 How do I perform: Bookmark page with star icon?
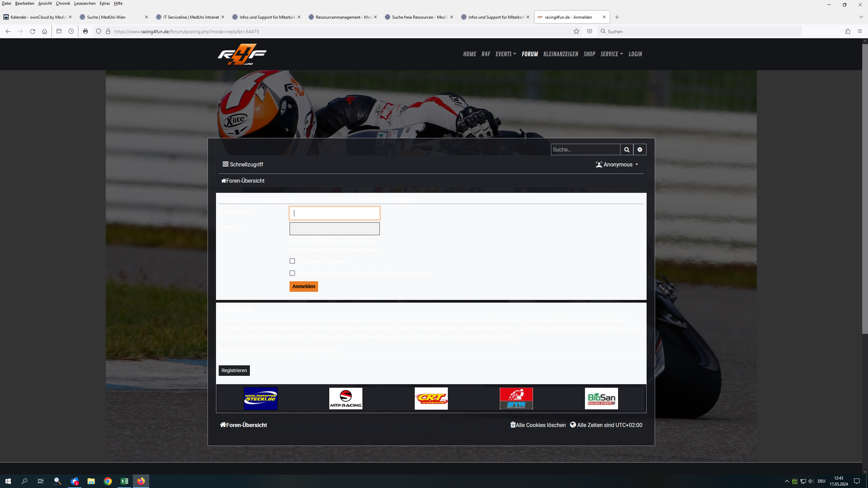[576, 32]
